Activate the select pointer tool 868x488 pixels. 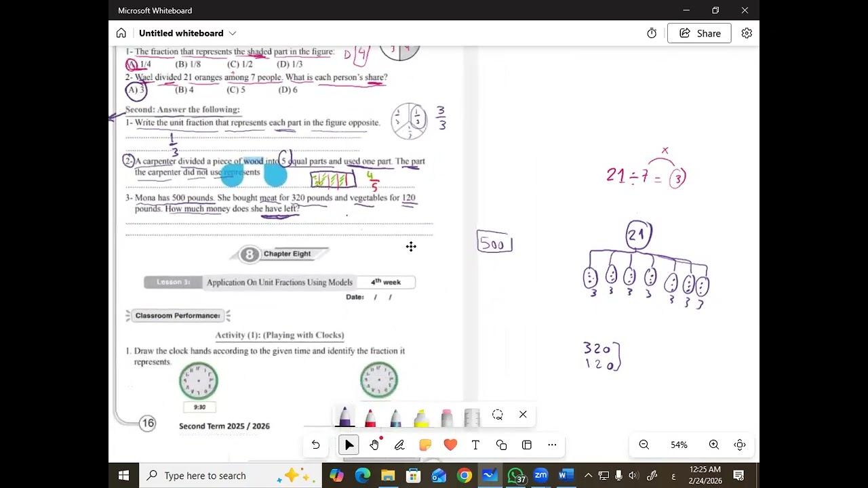click(349, 445)
